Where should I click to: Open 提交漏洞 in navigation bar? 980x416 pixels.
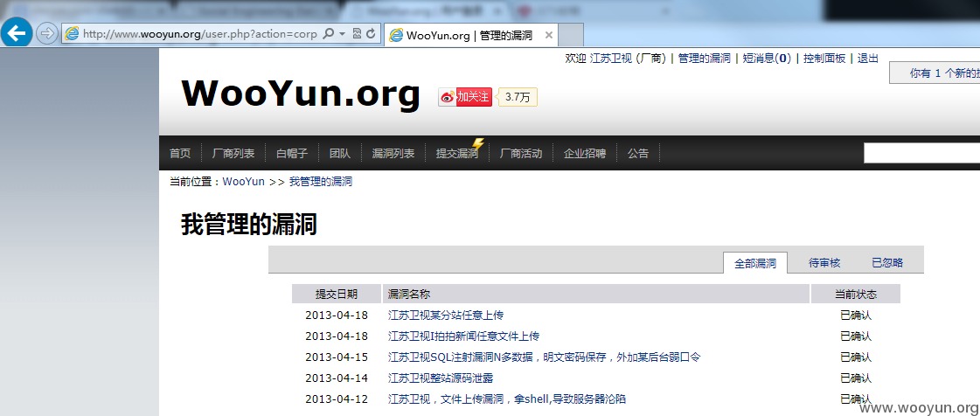(457, 153)
